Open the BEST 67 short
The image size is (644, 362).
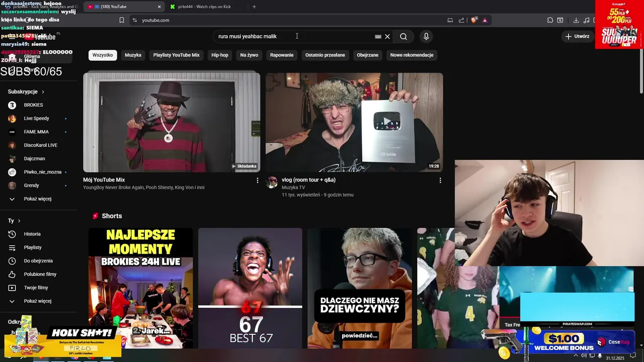pyautogui.click(x=250, y=288)
